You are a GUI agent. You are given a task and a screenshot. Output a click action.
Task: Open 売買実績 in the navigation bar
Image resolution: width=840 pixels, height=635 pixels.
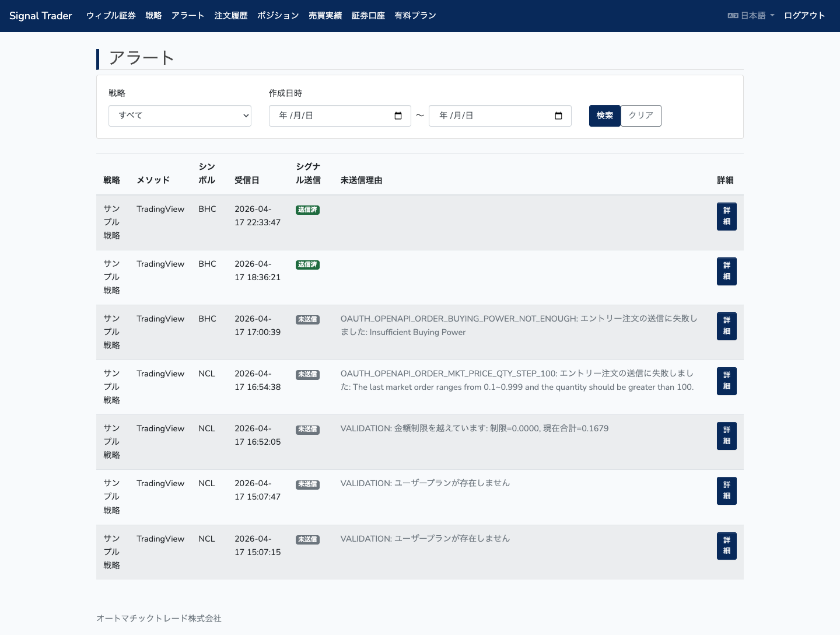(x=325, y=16)
